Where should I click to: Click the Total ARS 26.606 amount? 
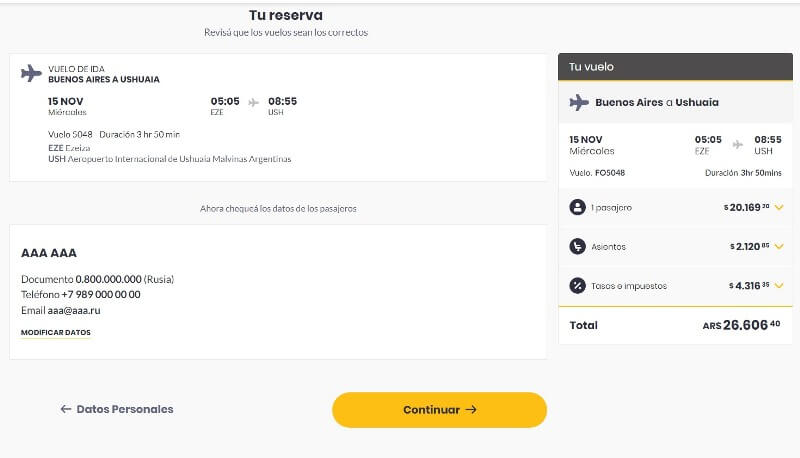(x=741, y=325)
